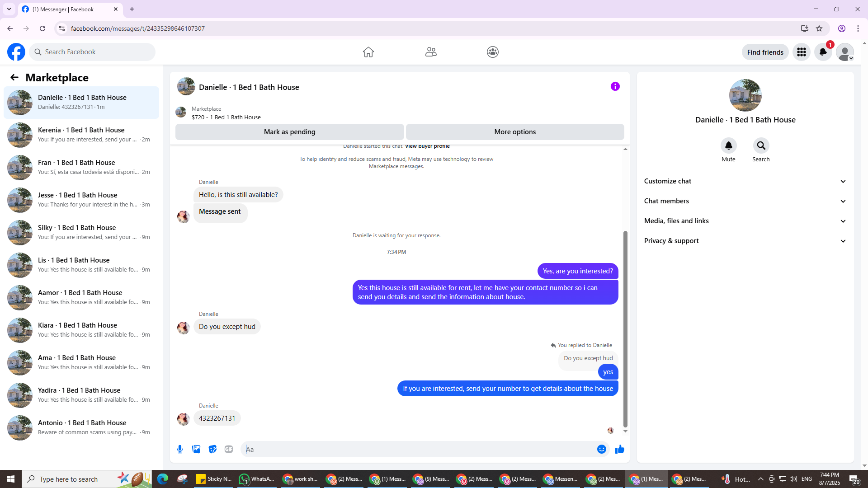Open Antonio conversation
This screenshot has width=868, height=488.
click(81, 427)
